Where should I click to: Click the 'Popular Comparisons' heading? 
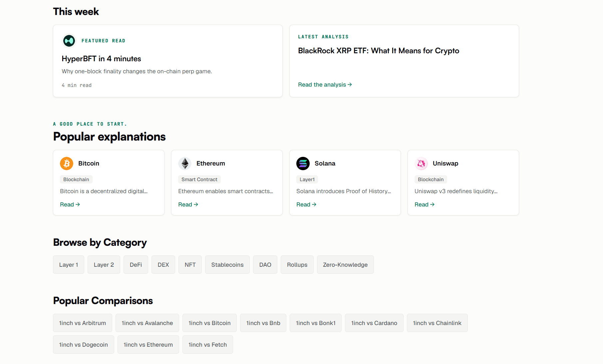(103, 301)
